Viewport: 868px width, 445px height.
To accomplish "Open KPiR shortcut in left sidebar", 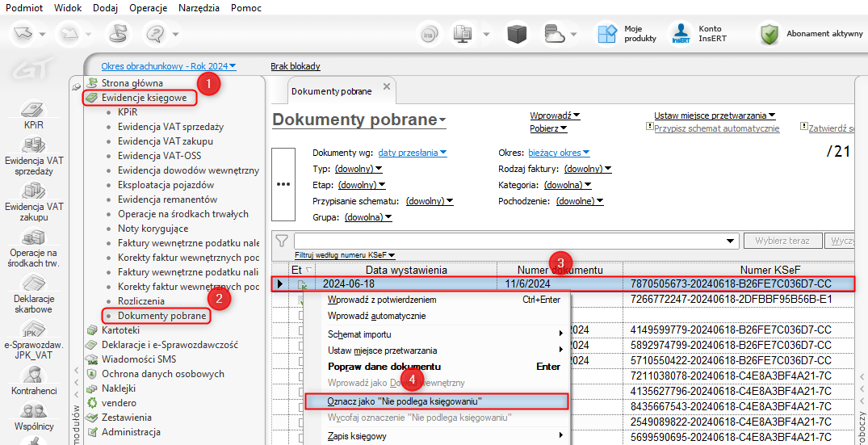I will (33, 111).
